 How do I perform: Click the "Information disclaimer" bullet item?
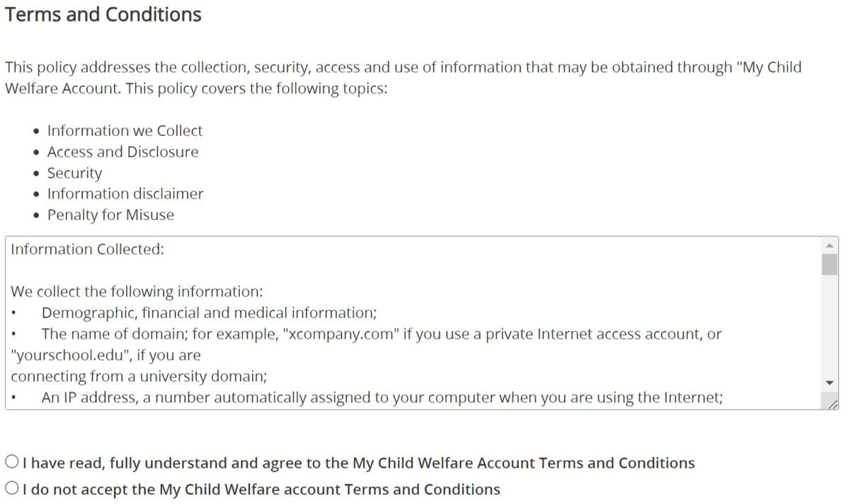tap(125, 193)
